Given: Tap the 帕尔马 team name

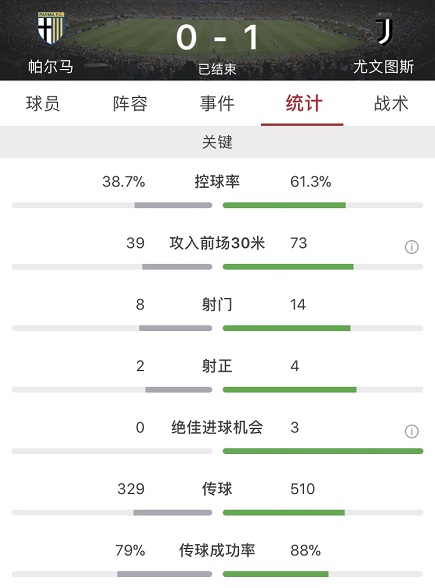Looking at the screenshot, I should [51, 67].
